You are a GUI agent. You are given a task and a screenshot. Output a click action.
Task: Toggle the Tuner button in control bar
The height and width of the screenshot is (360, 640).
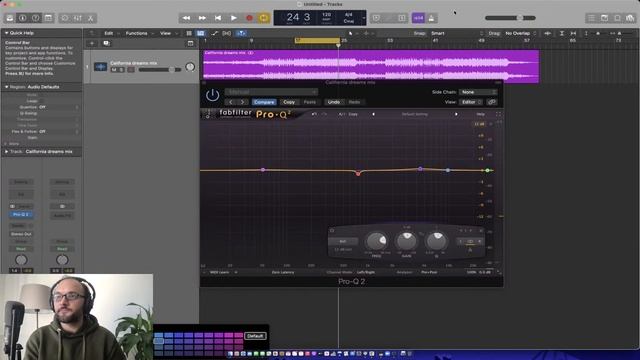(x=402, y=18)
